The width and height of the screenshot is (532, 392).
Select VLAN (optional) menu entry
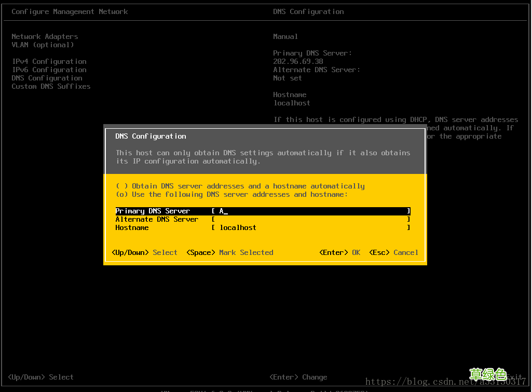[x=43, y=45]
